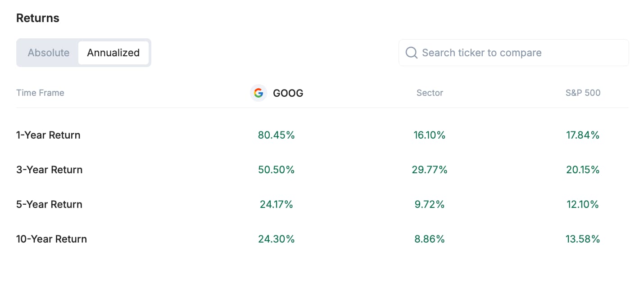Click S&P 500 5-year value 12.10%

pos(583,204)
